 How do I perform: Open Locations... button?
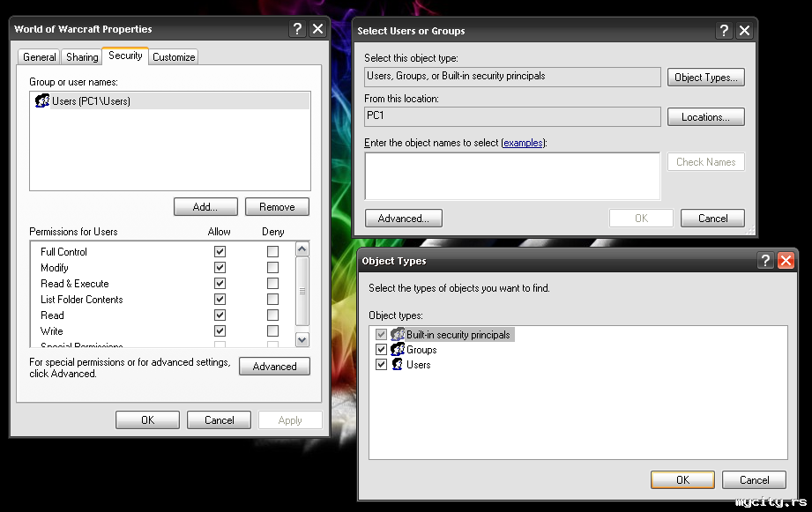(706, 117)
